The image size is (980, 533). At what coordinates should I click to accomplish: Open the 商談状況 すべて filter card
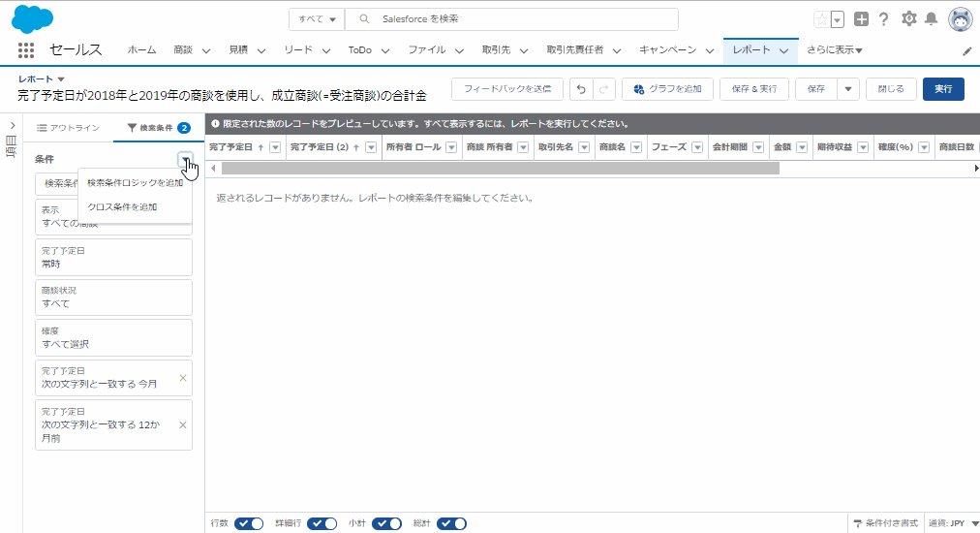pos(113,298)
